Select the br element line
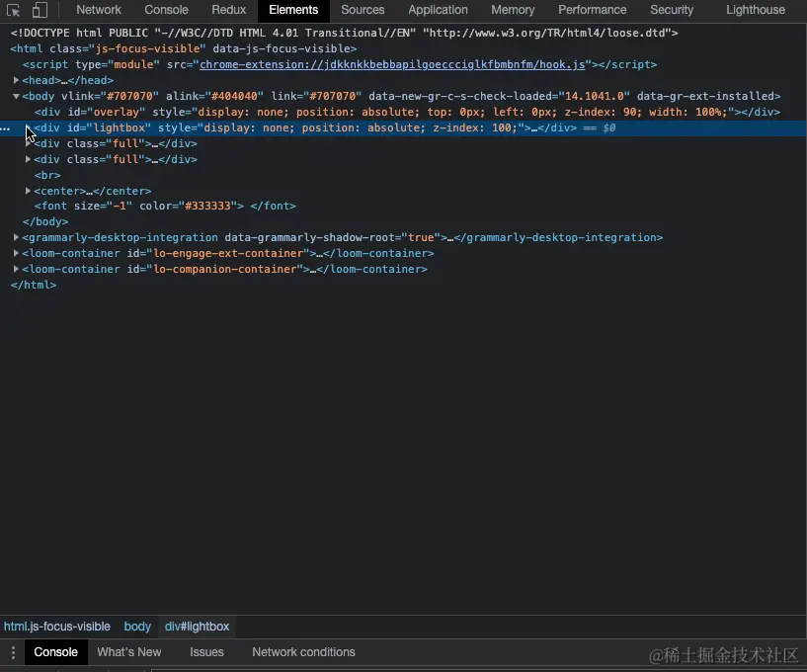This screenshot has width=807, height=672. click(x=46, y=175)
